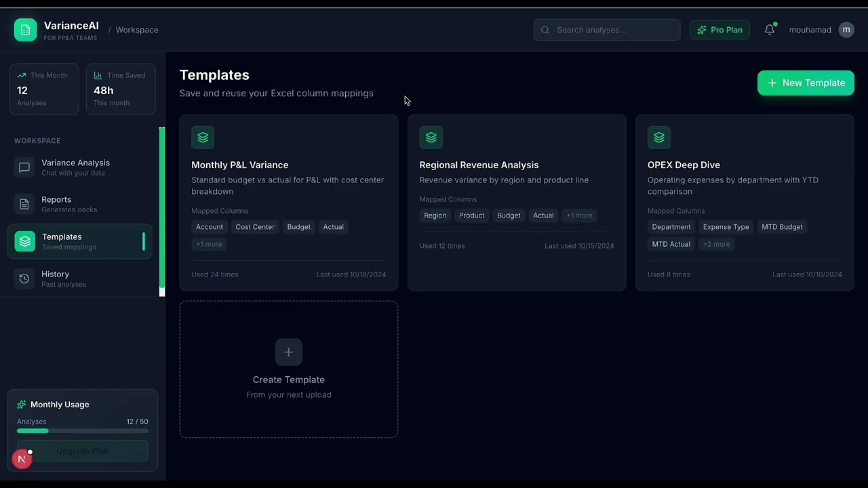
Task: Click the Regional Revenue Analysis layers icon
Action: [431, 138]
